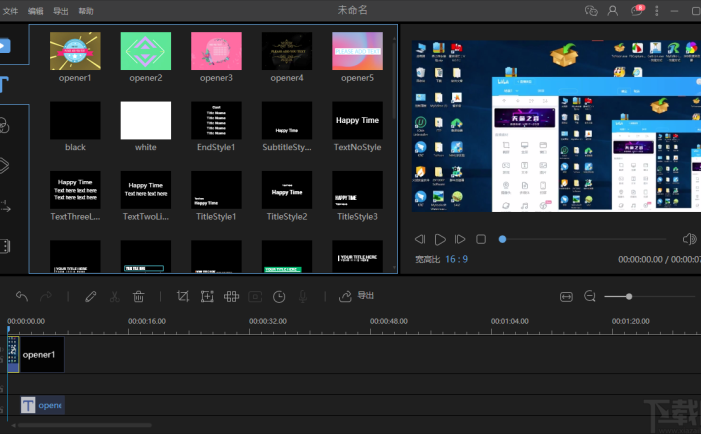This screenshot has width=701, height=434.
Task: Step to the next frame
Action: click(460, 239)
